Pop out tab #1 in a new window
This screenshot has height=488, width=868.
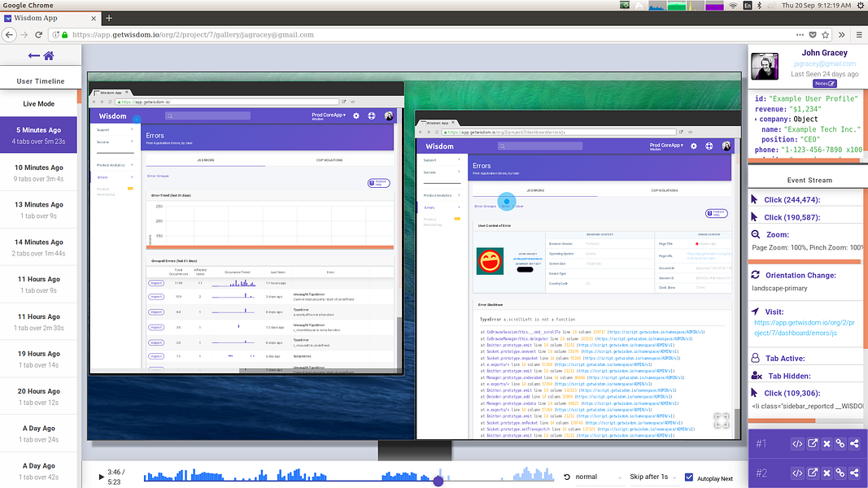[x=812, y=444]
